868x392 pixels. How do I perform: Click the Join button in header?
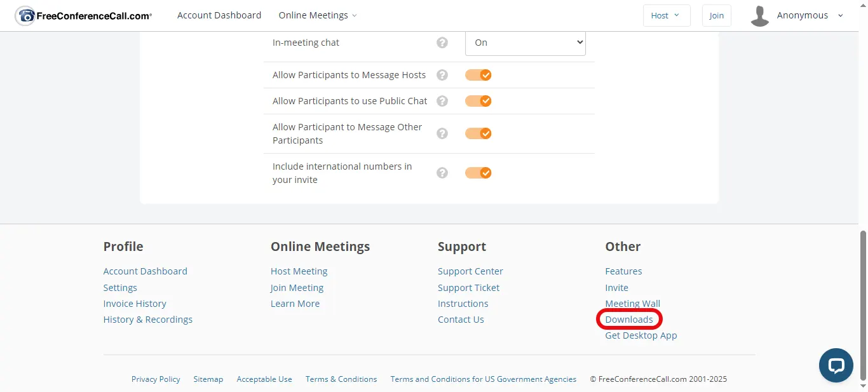(x=716, y=16)
